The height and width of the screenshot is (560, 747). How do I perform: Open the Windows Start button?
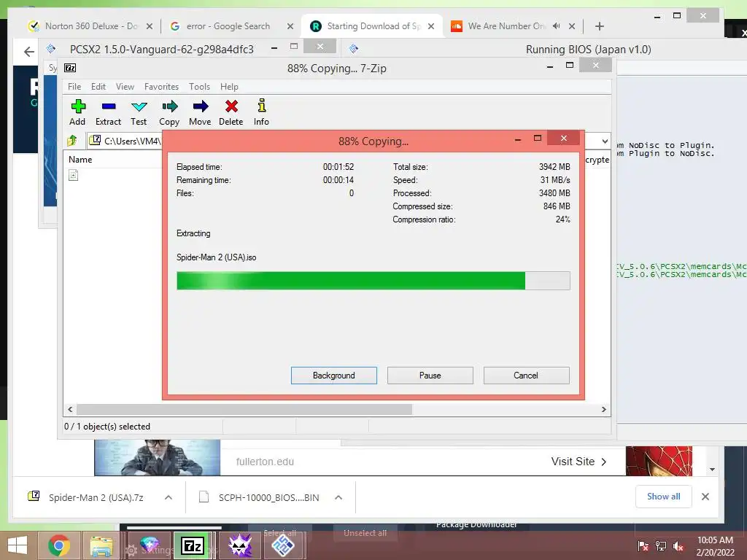(18, 545)
